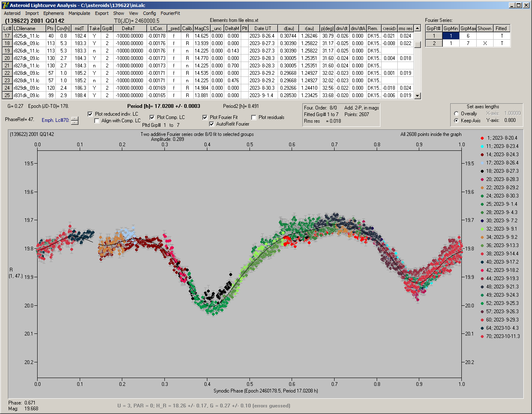Open the Asteroid menu

click(12, 13)
